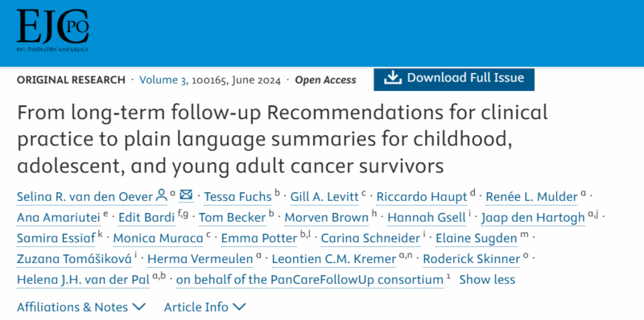The width and height of the screenshot is (644, 320).
Task: Open the PanCareFollowUp consortium link
Action: coord(310,281)
